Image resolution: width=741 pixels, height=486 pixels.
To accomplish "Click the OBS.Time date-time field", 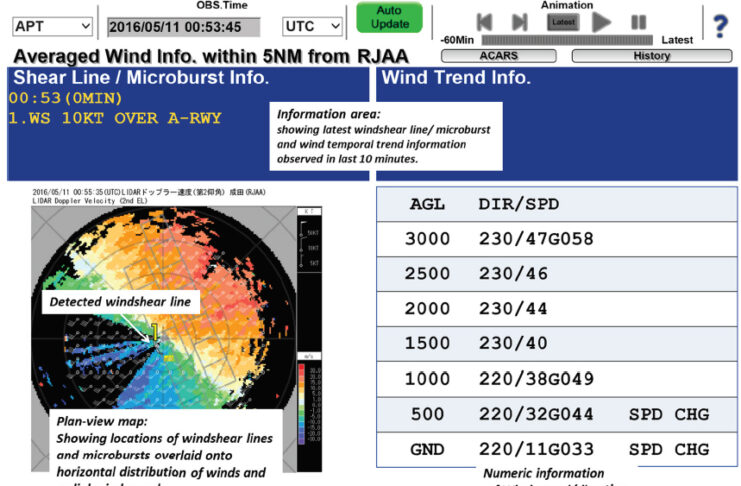I will pos(183,27).
